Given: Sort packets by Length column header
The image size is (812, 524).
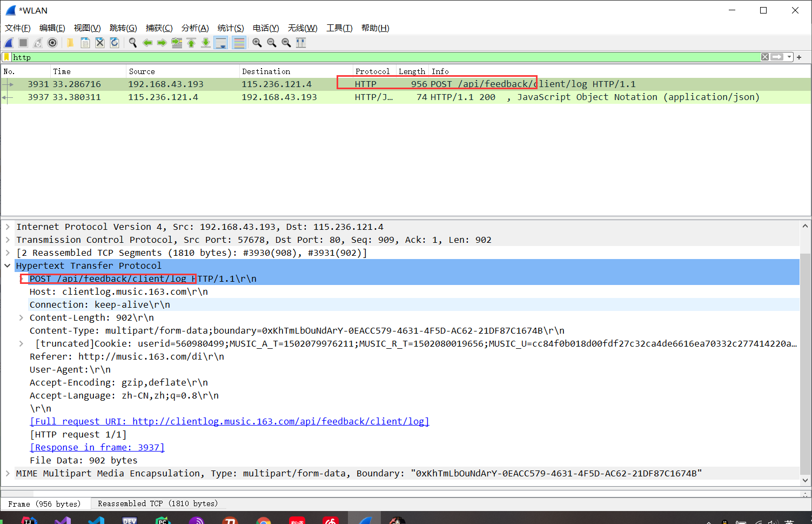Looking at the screenshot, I should [412, 71].
